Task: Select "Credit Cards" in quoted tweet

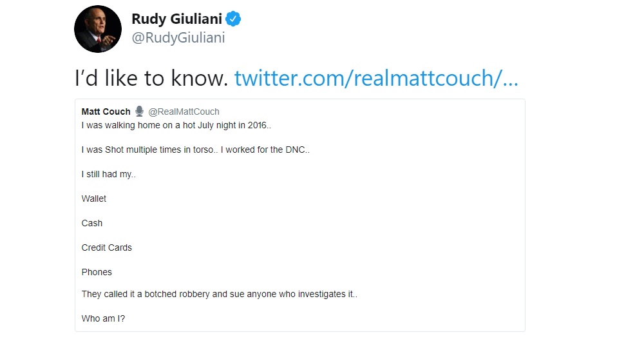Action: 107,247
